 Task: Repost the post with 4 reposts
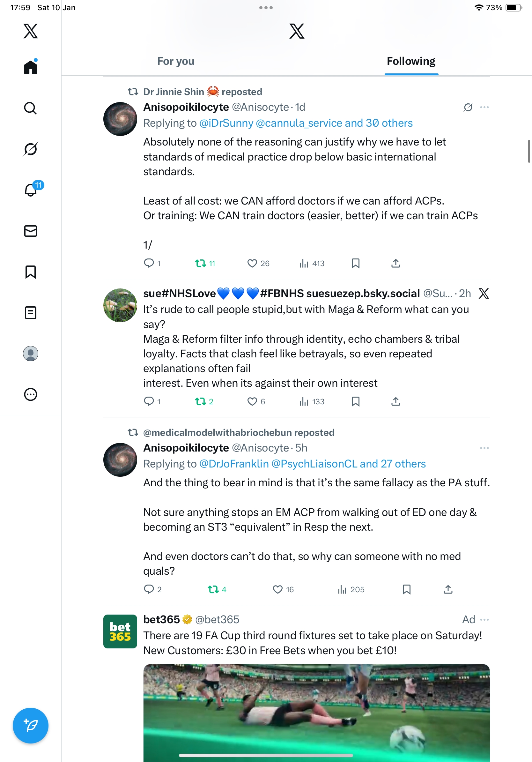(x=213, y=589)
